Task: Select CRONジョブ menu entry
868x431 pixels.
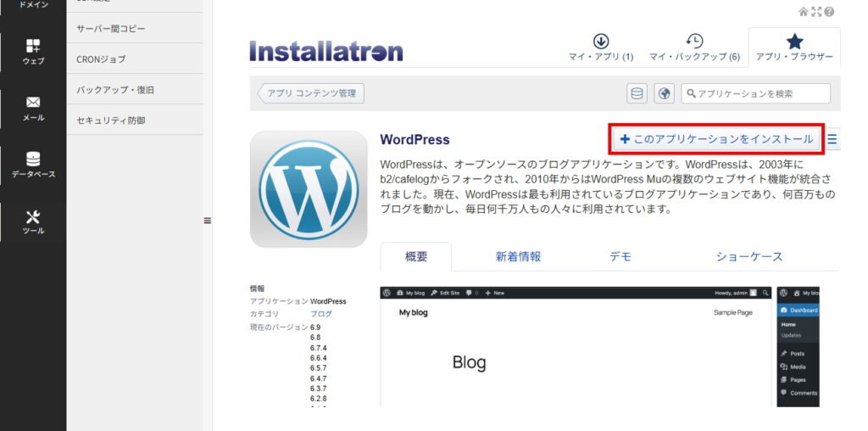Action: click(135, 59)
